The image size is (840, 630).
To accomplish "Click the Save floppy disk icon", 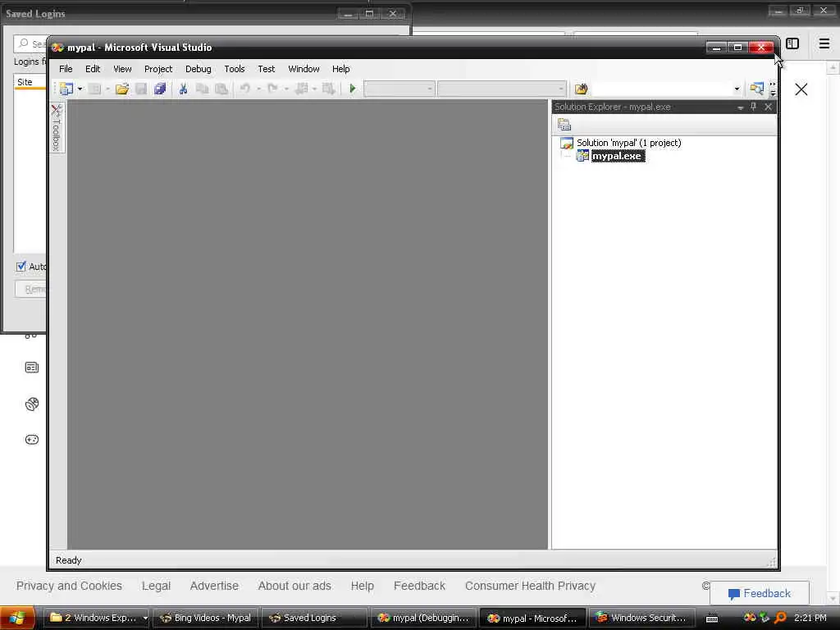I will [x=141, y=89].
